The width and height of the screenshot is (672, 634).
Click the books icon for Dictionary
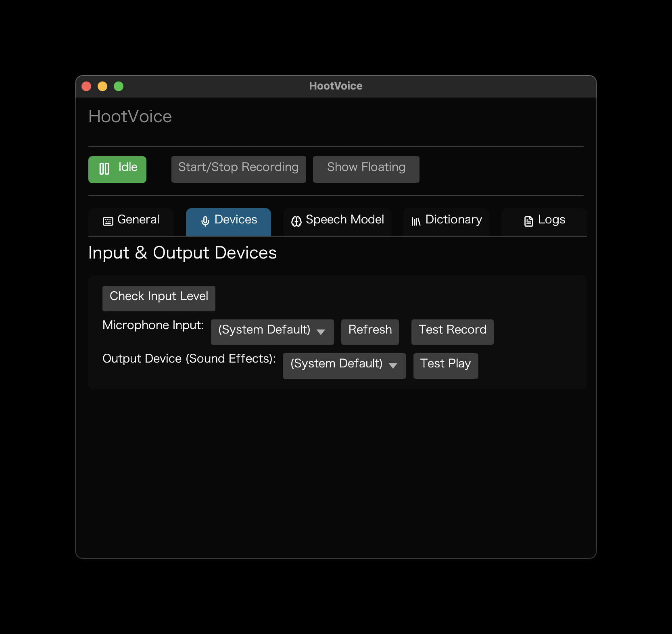click(x=416, y=221)
